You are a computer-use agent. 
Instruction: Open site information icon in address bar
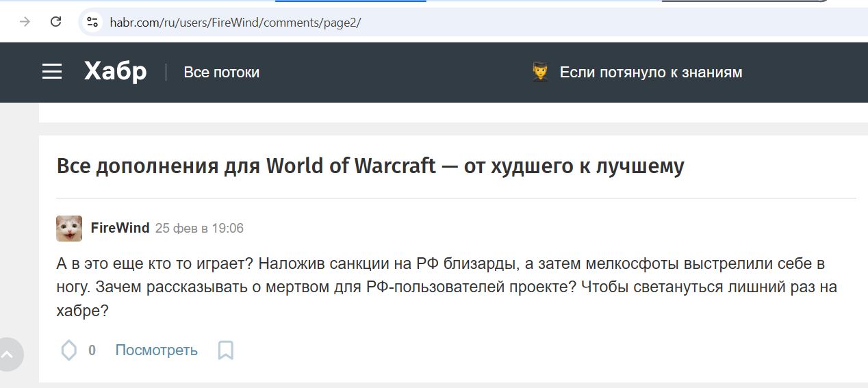coord(92,22)
